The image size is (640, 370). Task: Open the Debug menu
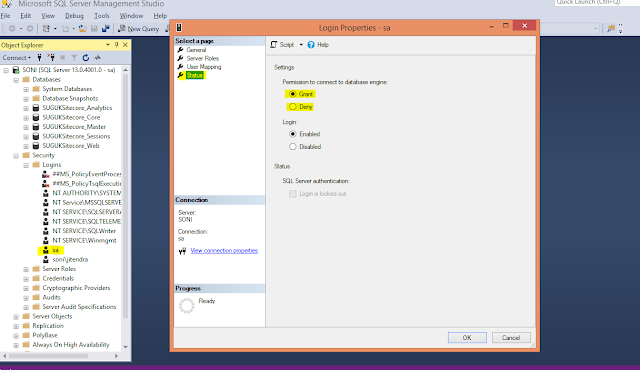point(74,16)
